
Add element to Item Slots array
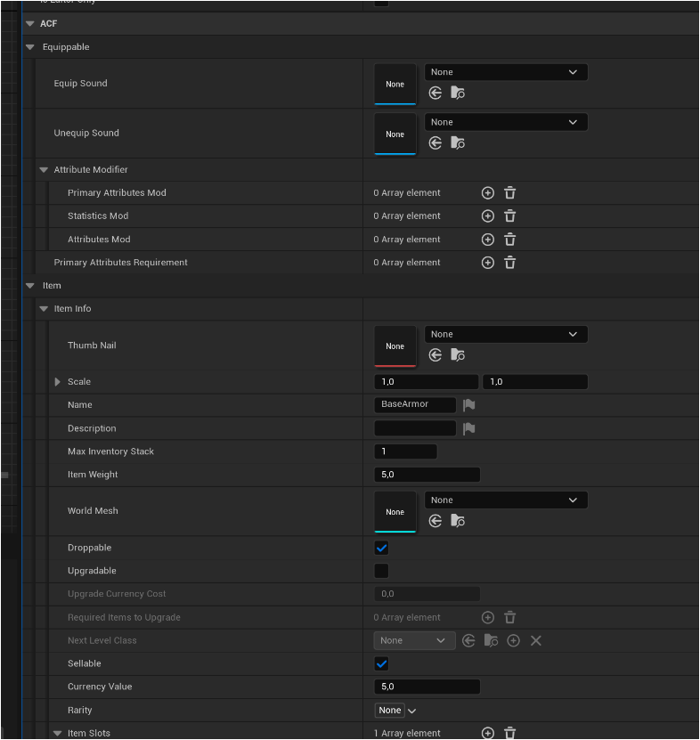(x=487, y=733)
